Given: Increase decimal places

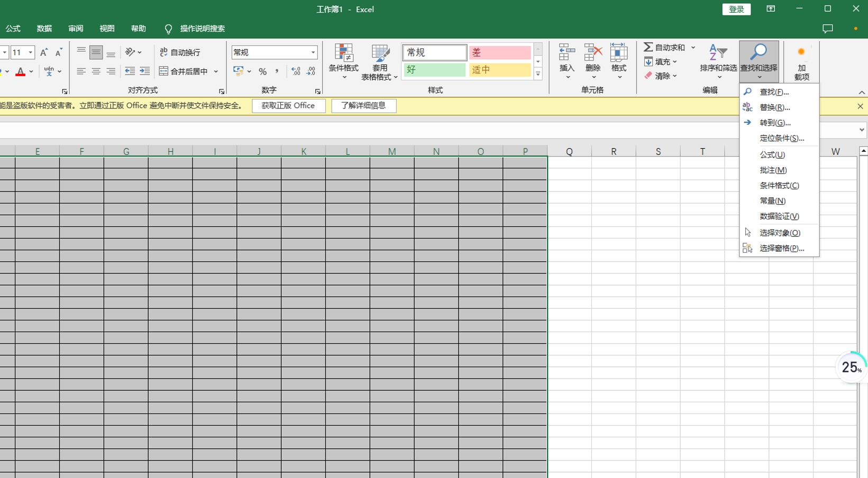Looking at the screenshot, I should [x=296, y=71].
